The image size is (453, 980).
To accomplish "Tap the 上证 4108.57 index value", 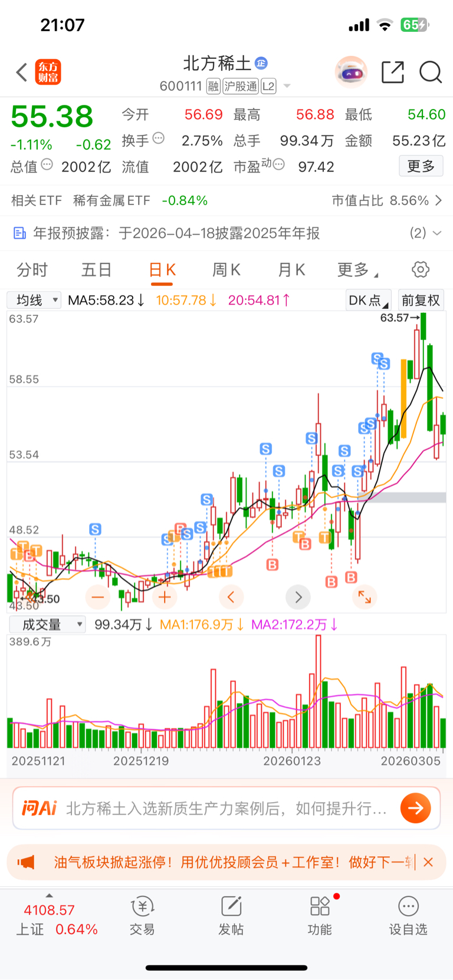I will pyautogui.click(x=49, y=910).
